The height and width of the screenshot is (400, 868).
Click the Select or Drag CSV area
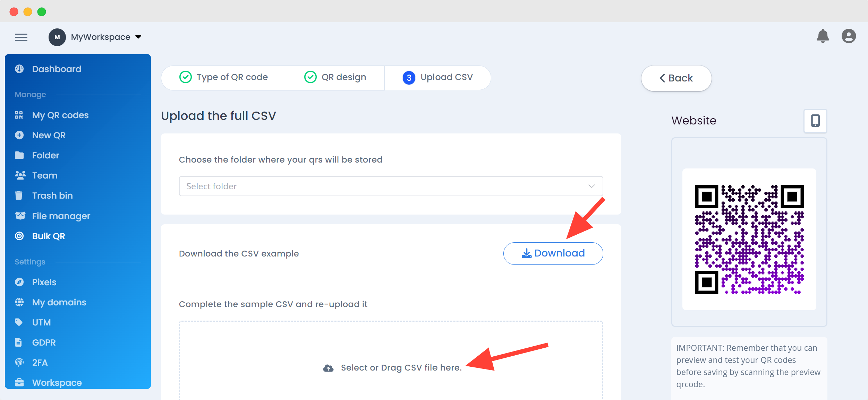(401, 368)
